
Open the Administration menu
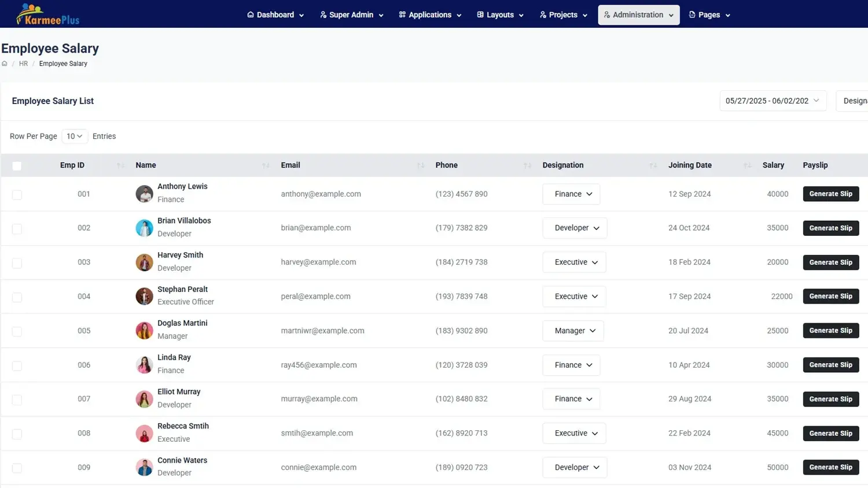(638, 14)
